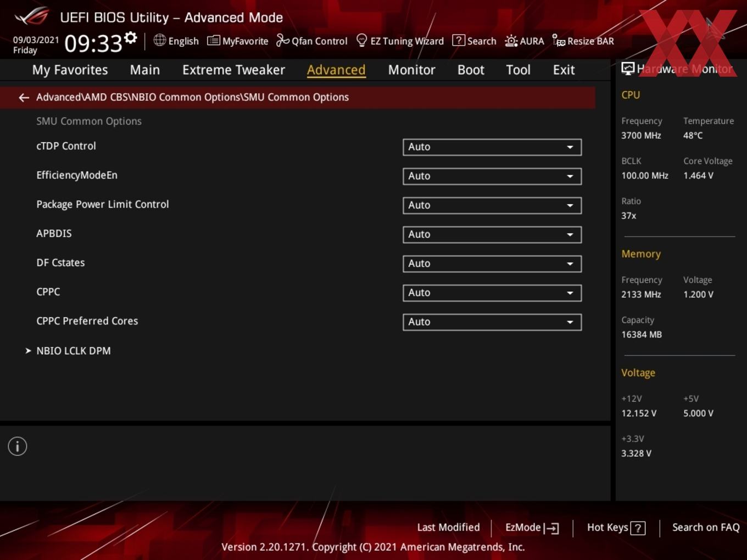The image size is (747, 560).
Task: Click the memory frequency 2133 MHz value
Action: point(641,294)
